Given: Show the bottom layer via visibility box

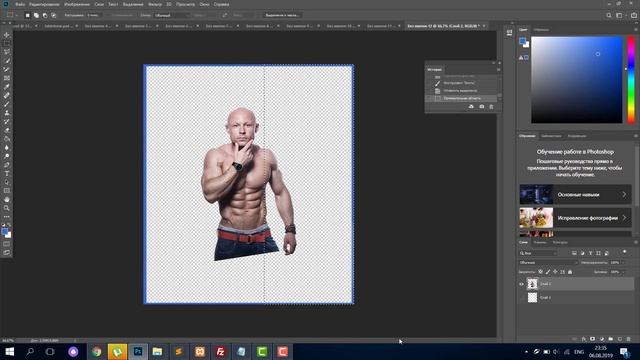Looking at the screenshot, I should [521, 298].
